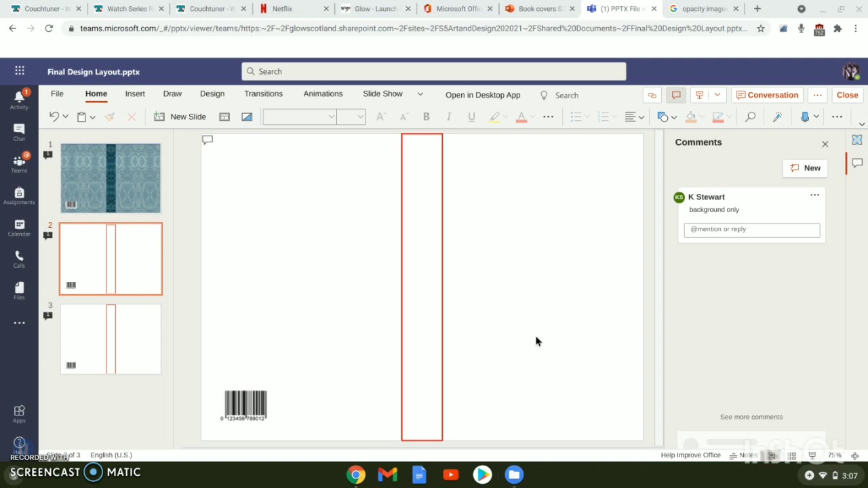Toggle Italic formatting
868x488 pixels.
(449, 117)
